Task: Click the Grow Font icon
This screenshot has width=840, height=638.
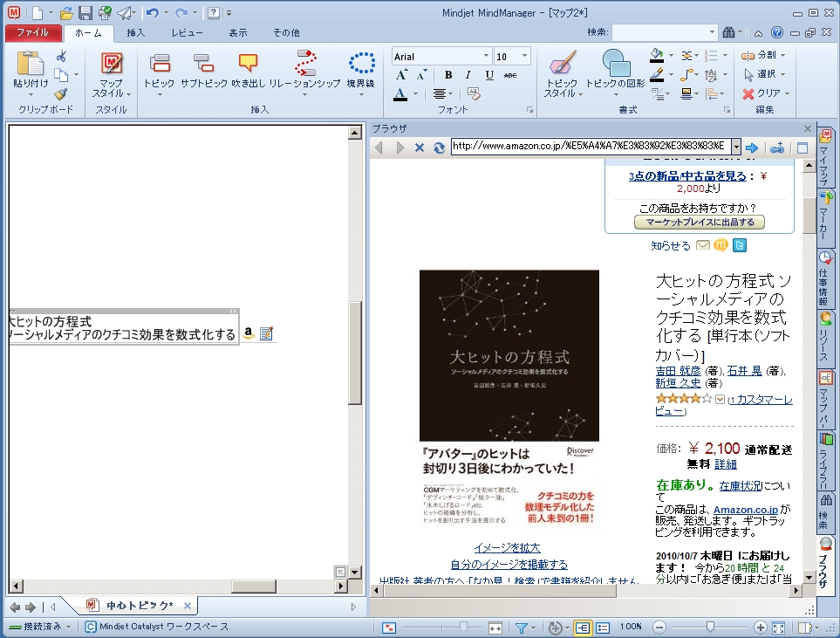Action: coord(402,75)
